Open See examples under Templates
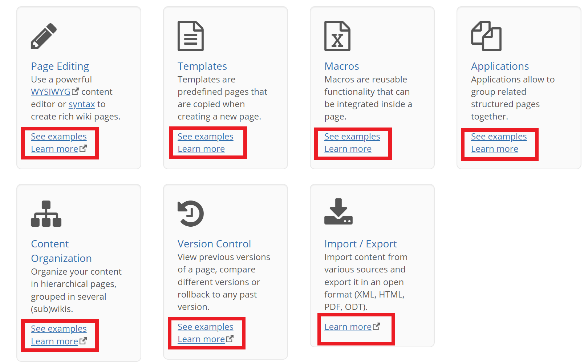The image size is (588, 364). (x=206, y=137)
